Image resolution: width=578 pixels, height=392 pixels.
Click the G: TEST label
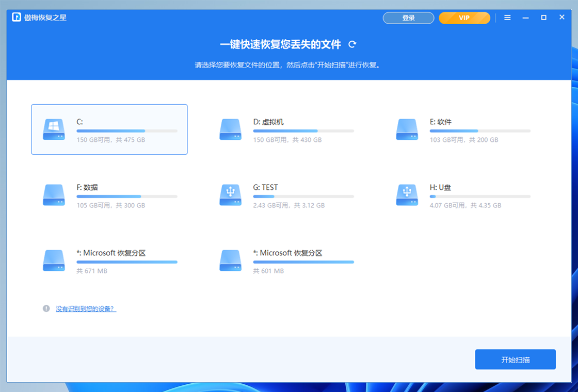[265, 188]
